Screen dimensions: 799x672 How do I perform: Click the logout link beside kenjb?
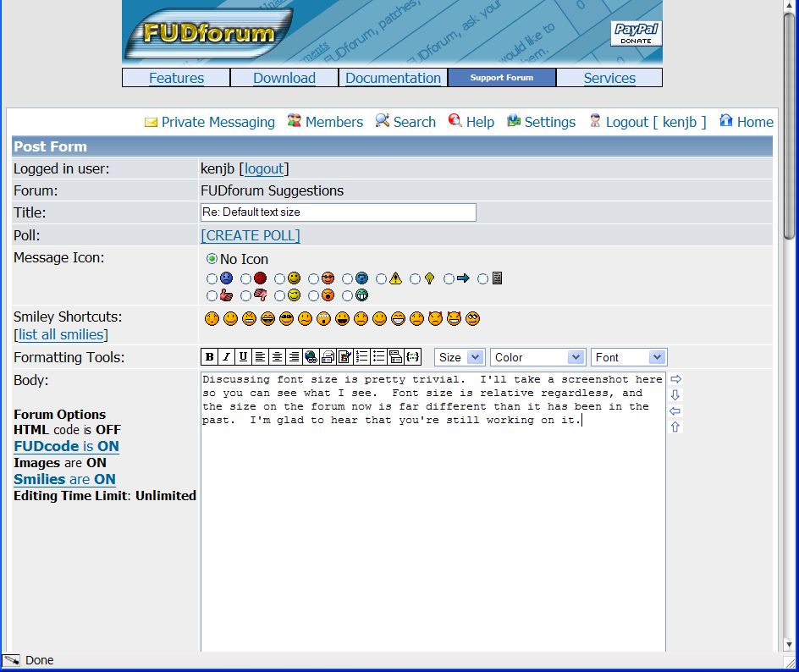click(264, 168)
